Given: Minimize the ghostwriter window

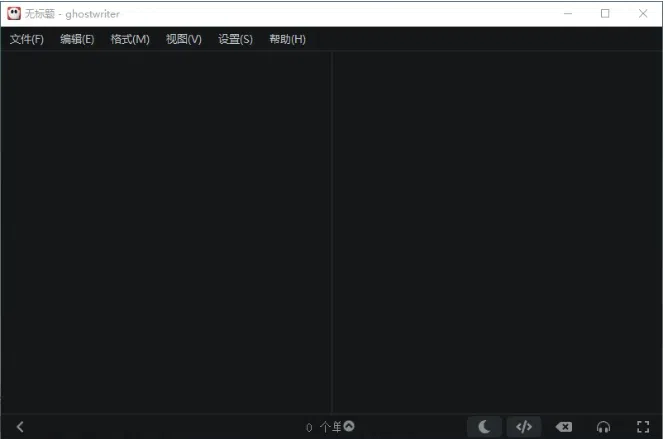Looking at the screenshot, I should (x=568, y=14).
